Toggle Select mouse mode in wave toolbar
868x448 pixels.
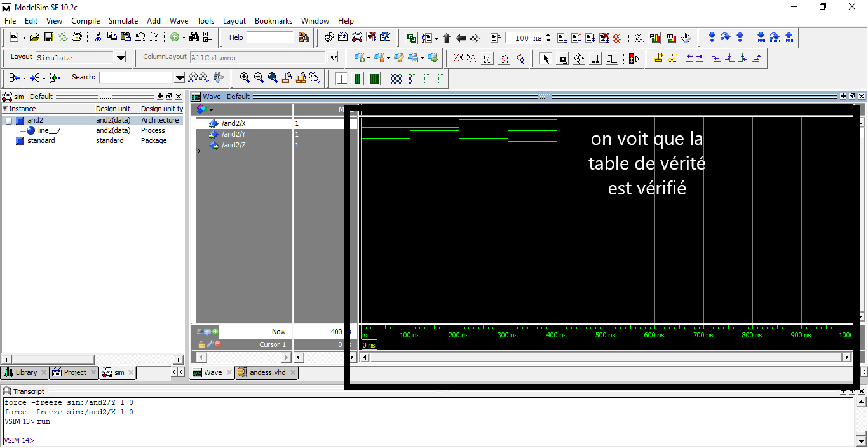click(x=545, y=58)
